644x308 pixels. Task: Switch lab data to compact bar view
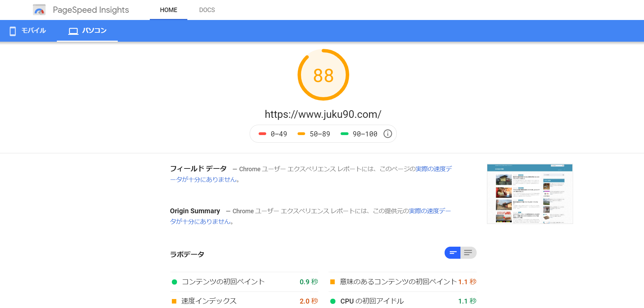pos(453,253)
